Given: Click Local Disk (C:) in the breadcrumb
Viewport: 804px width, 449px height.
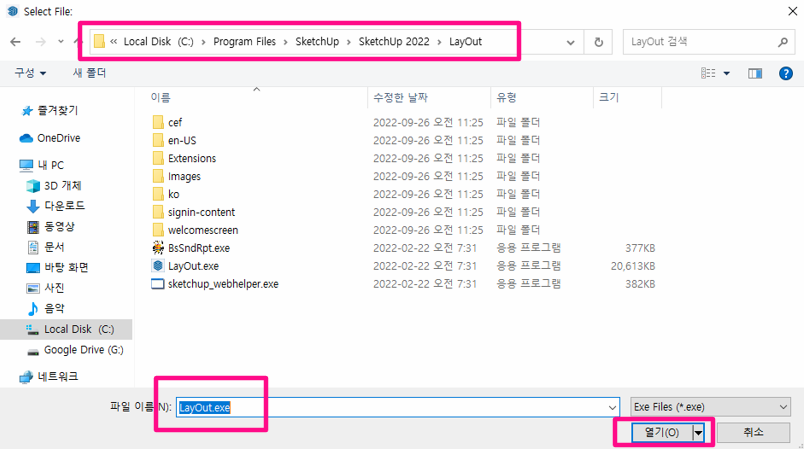Looking at the screenshot, I should [x=158, y=42].
